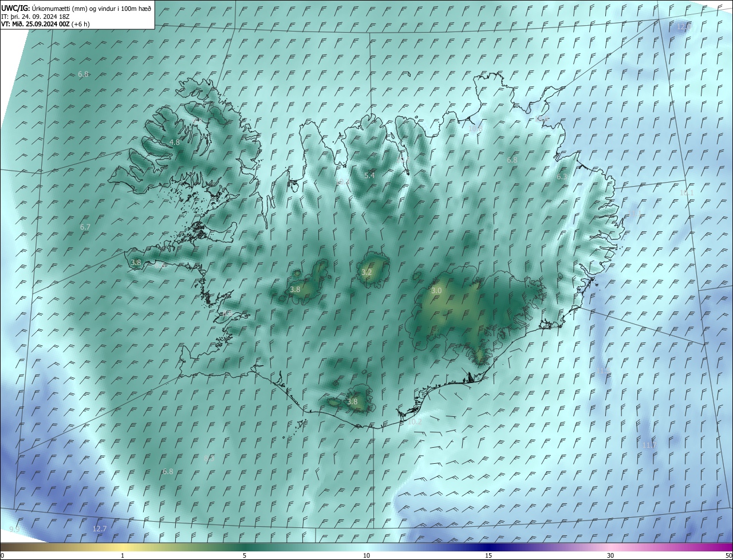The height and width of the screenshot is (560, 733).
Task: Click the 9.9 value at the map corner
Action: 14,529
